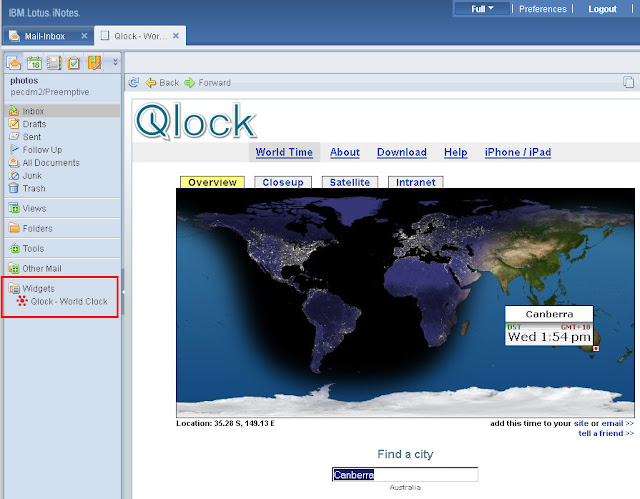Screen dimensions: 640x499
Task: Open the To Do icon in sidebar toolbar
Action: tap(74, 63)
